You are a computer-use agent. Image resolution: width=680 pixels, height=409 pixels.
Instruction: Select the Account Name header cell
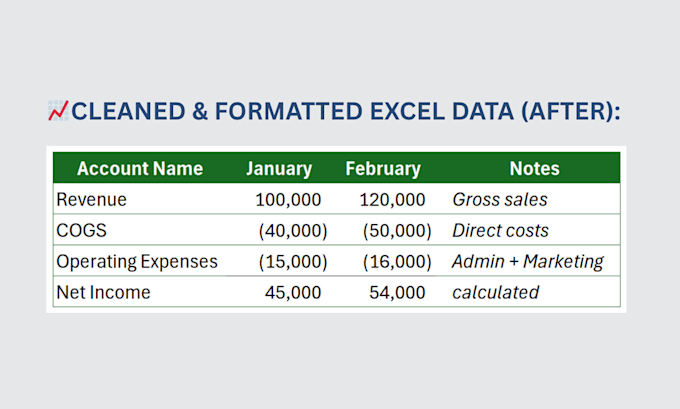[x=140, y=168]
